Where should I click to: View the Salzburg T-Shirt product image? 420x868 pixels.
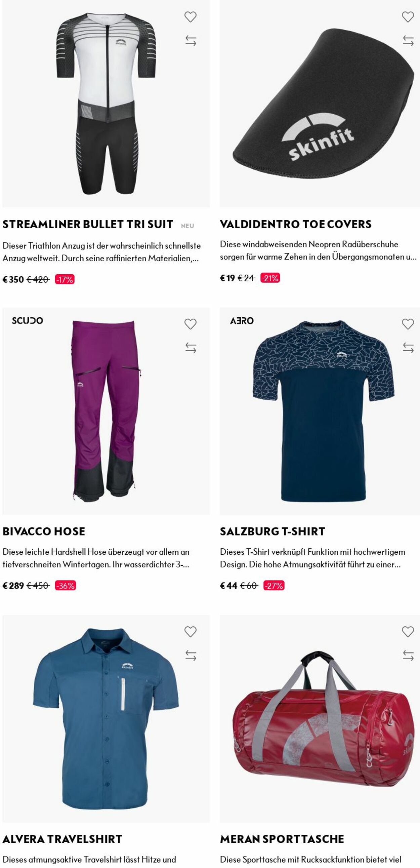pyautogui.click(x=320, y=411)
